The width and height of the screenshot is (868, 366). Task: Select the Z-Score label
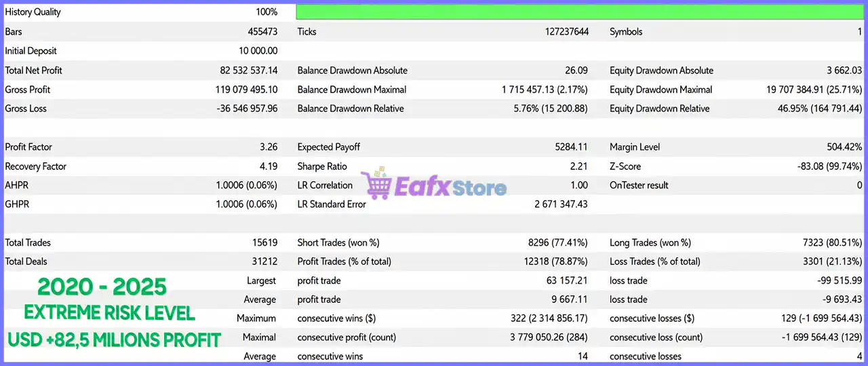pyautogui.click(x=625, y=166)
